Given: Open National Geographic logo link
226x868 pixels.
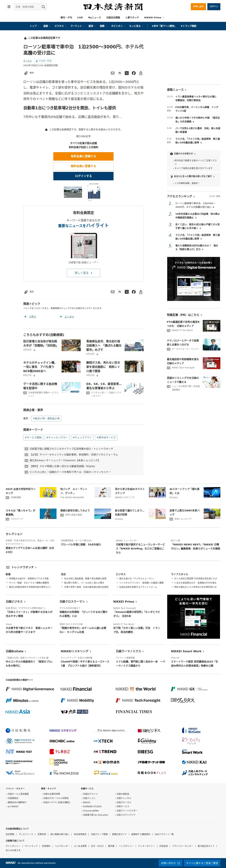Looking at the screenshot, I should click(59, 762).
